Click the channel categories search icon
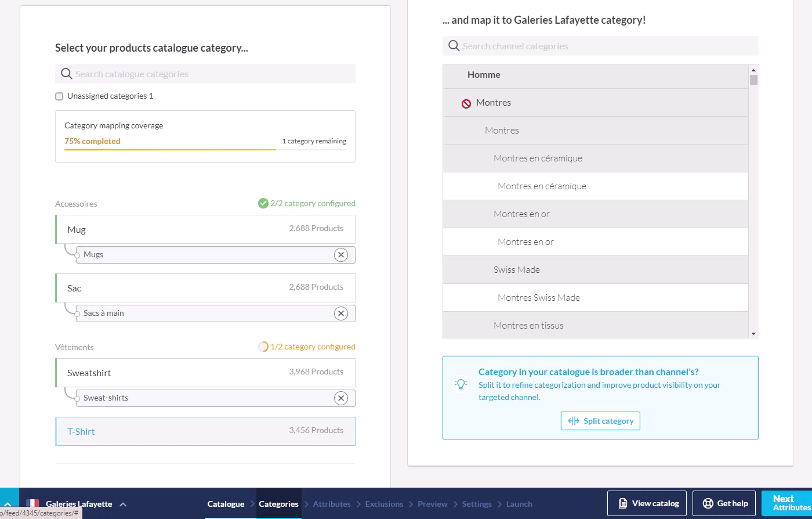The image size is (812, 519). tap(454, 46)
